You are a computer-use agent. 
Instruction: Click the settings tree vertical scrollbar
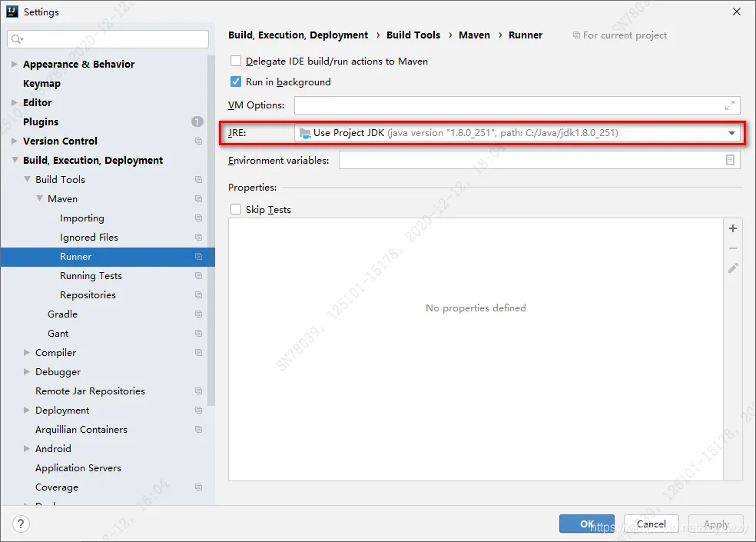pos(211,231)
